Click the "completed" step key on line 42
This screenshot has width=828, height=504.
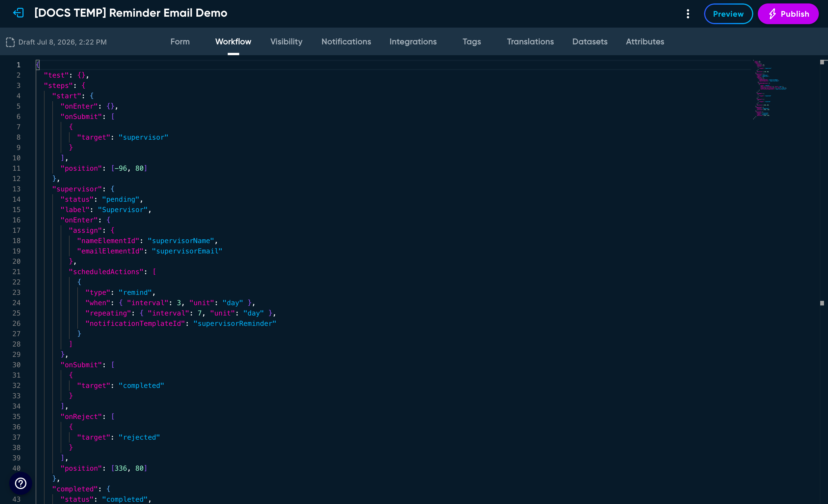pyautogui.click(x=75, y=489)
